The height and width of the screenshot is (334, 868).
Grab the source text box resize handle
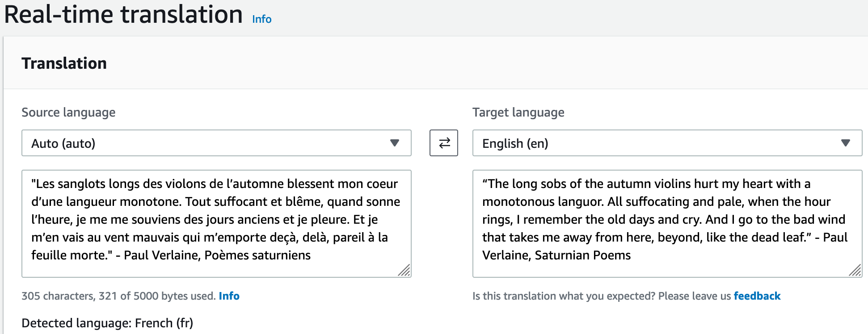tap(405, 271)
